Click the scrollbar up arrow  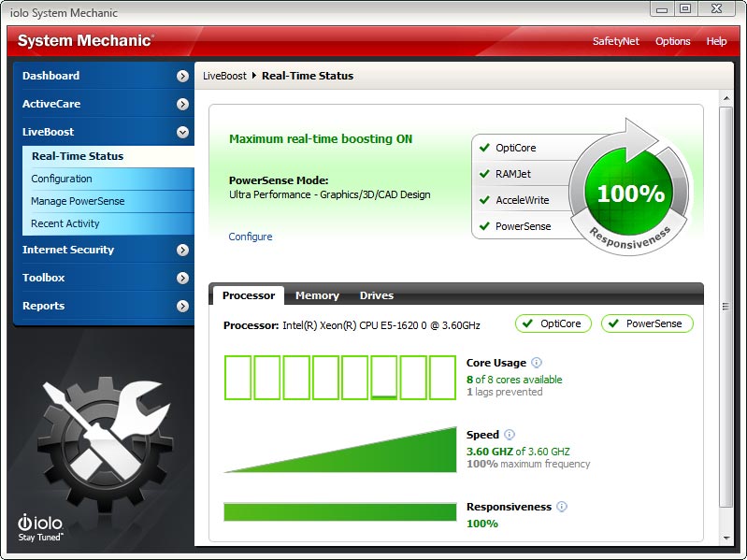(726, 98)
